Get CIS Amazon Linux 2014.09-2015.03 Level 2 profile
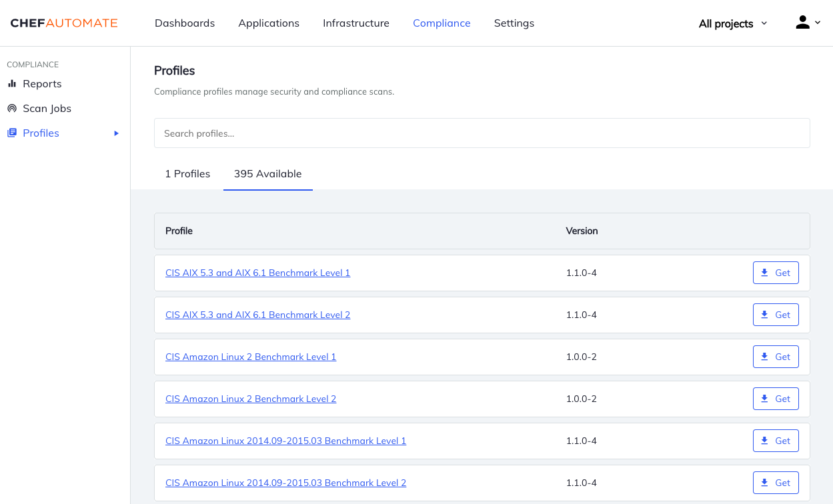833x504 pixels. (x=775, y=483)
